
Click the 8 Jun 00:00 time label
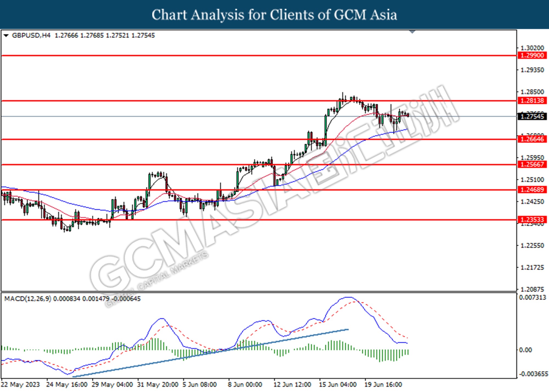tap(245, 385)
